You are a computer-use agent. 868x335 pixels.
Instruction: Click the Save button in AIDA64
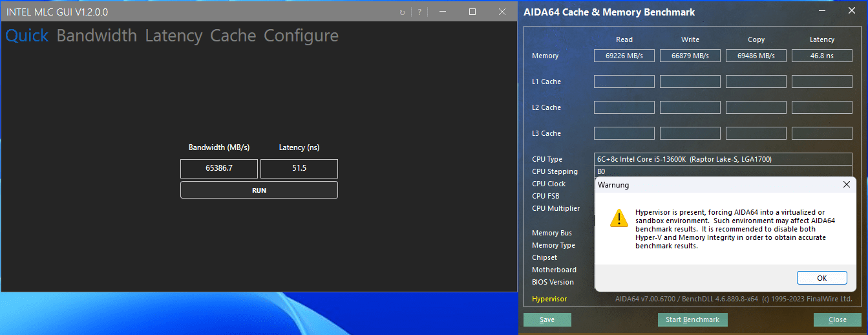click(547, 319)
